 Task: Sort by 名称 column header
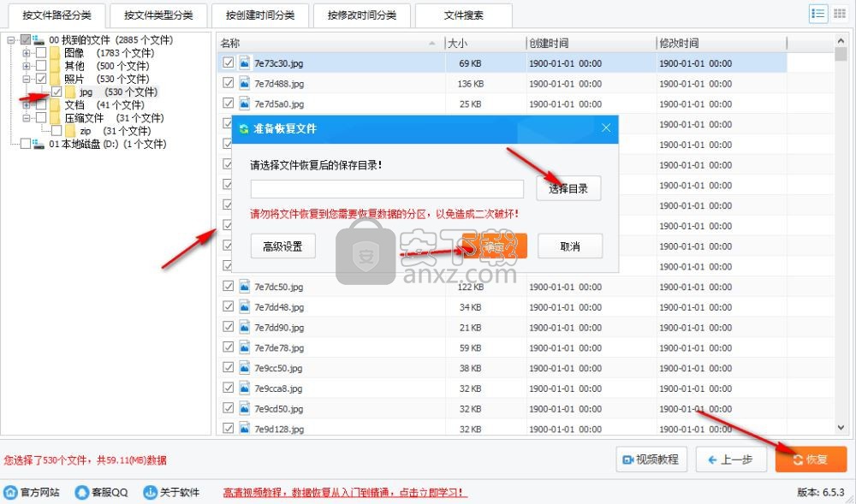point(330,43)
